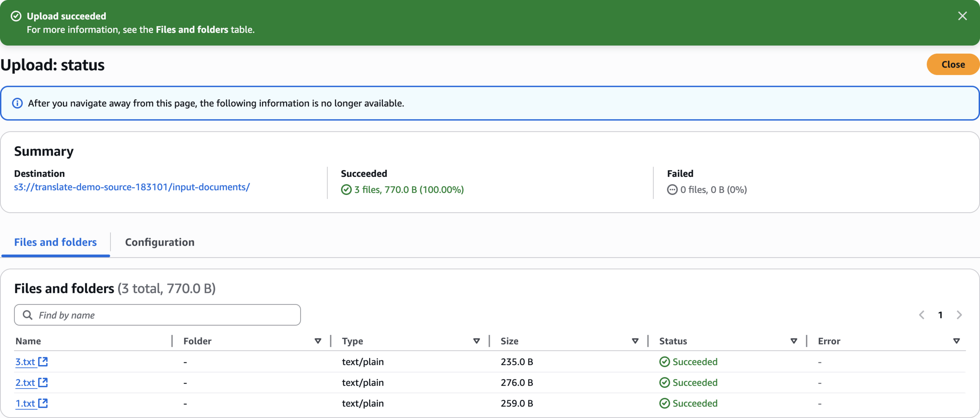This screenshot has width=980, height=418.
Task: Select page number 1
Action: (940, 315)
